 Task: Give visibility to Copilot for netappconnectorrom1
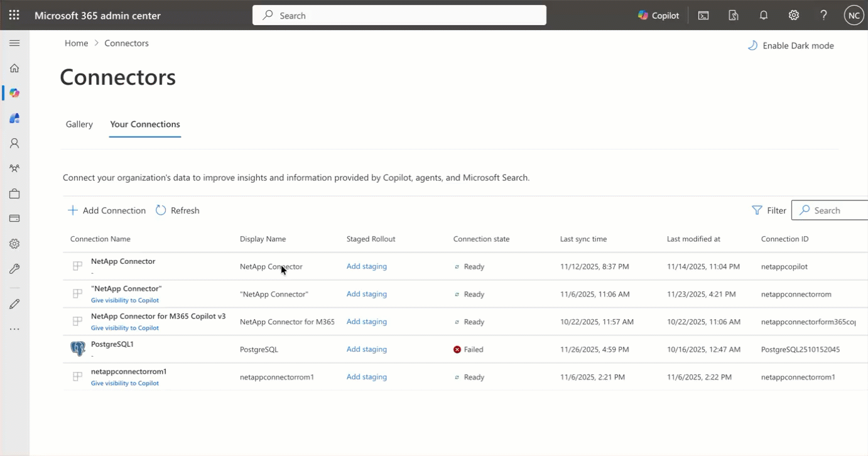(x=124, y=383)
